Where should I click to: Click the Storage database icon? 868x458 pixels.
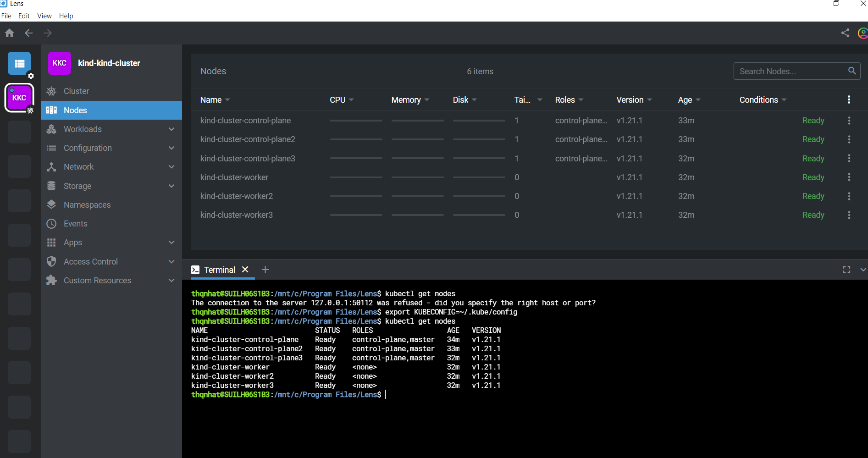(x=51, y=186)
